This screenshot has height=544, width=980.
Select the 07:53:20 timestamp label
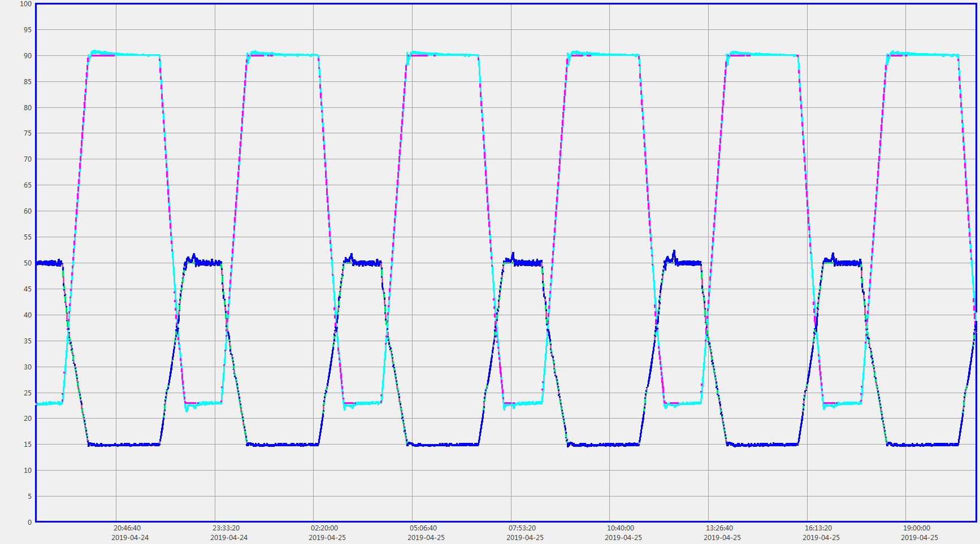click(x=522, y=528)
